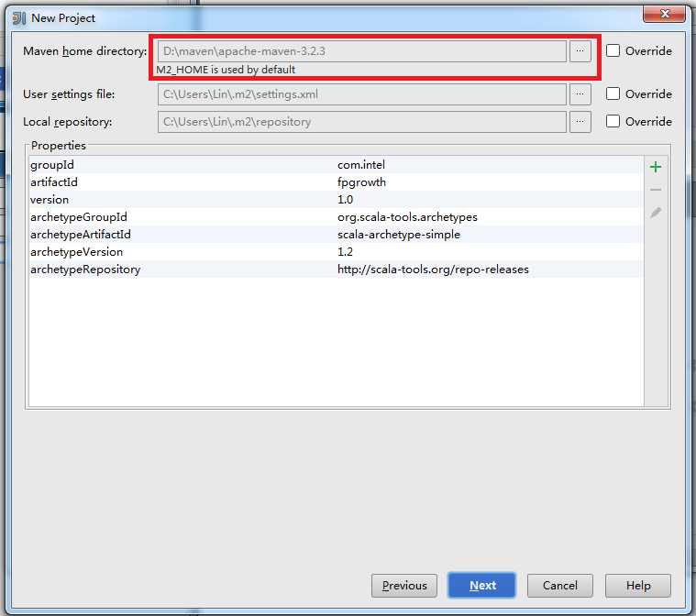This screenshot has height=616, width=696.
Task: Click the org.scala-tools.archetypes value
Action: tap(407, 217)
